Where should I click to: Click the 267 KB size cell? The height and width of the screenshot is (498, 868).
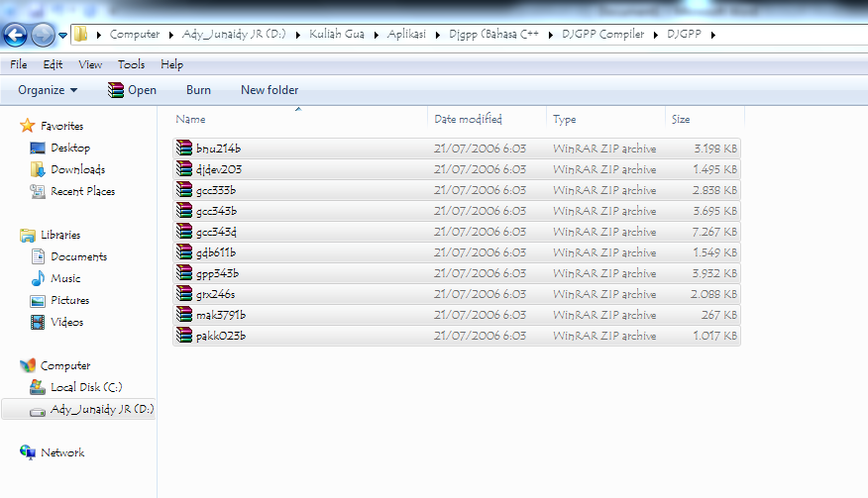719,315
